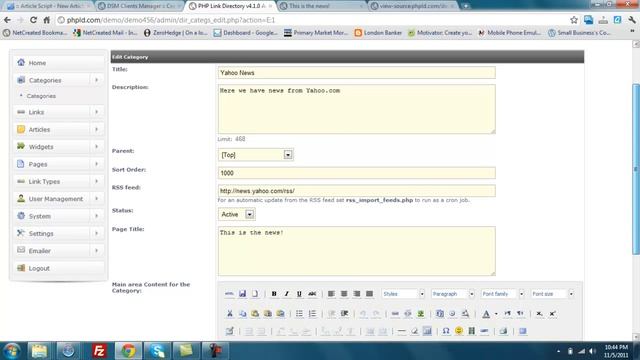The width and height of the screenshot is (640, 360).
Task: Open FileZilla from the taskbar
Action: 99,351
